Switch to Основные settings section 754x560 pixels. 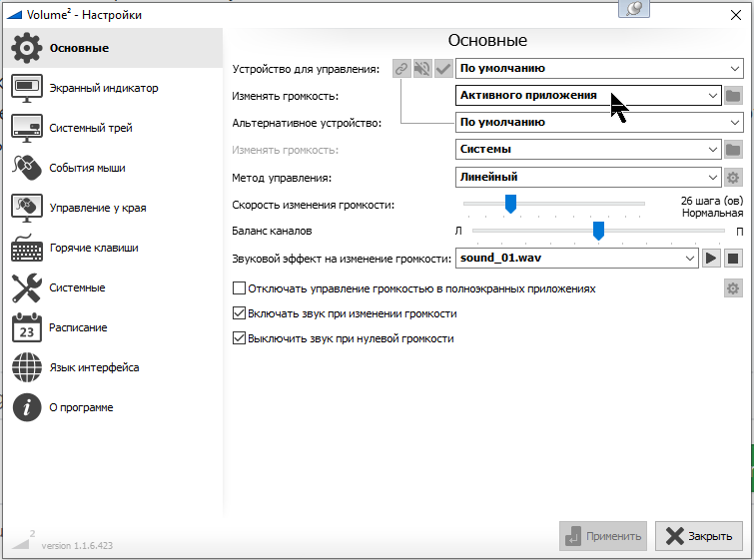pyautogui.click(x=114, y=48)
